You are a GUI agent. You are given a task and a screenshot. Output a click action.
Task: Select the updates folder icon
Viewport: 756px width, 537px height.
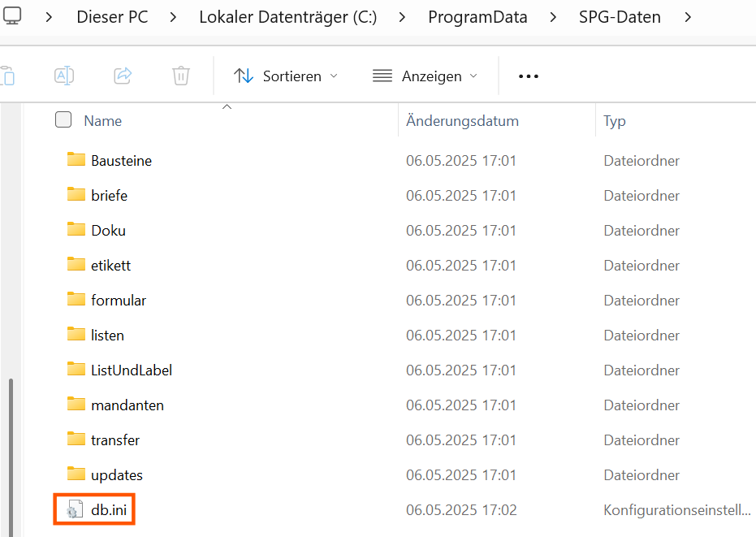click(76, 474)
